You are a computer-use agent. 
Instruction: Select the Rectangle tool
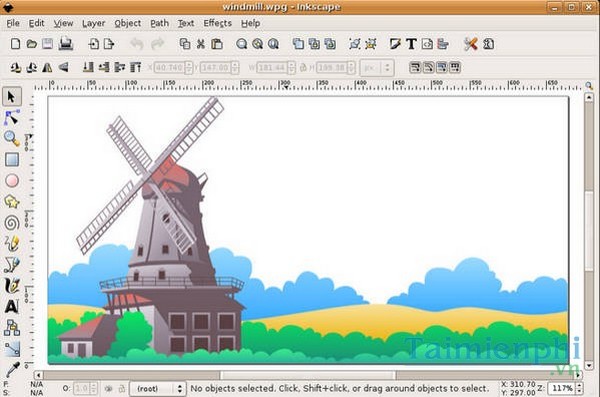tap(12, 160)
